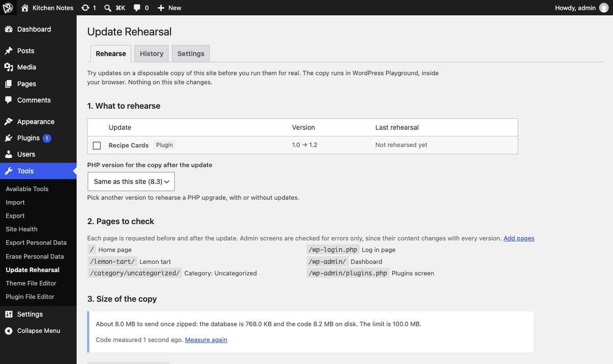Image resolution: width=613 pixels, height=364 pixels.
Task: Click the Posts pushpin icon
Action: (9, 51)
